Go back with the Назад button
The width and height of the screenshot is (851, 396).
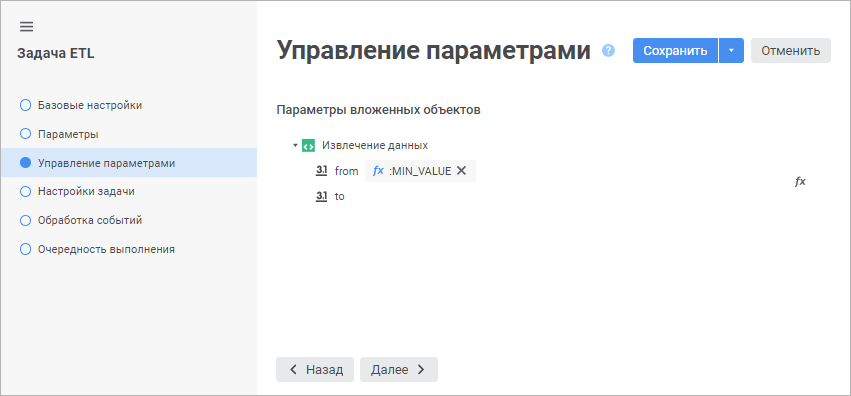(x=315, y=369)
